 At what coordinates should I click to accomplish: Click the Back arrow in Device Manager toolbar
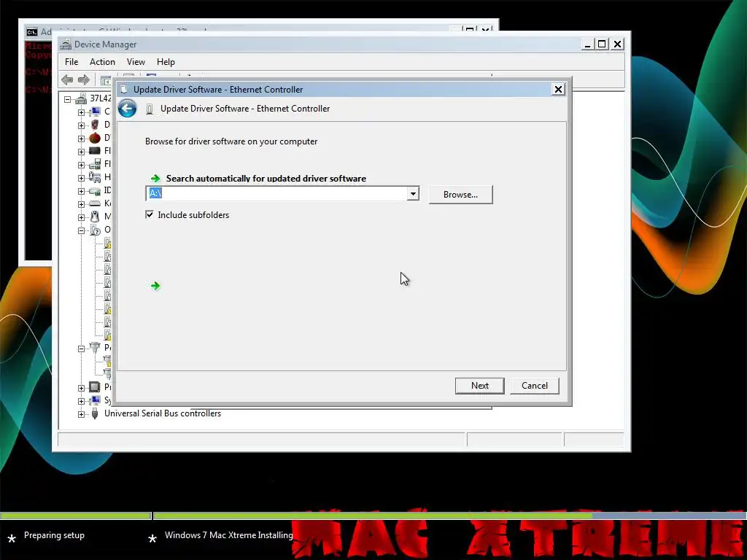click(x=67, y=79)
